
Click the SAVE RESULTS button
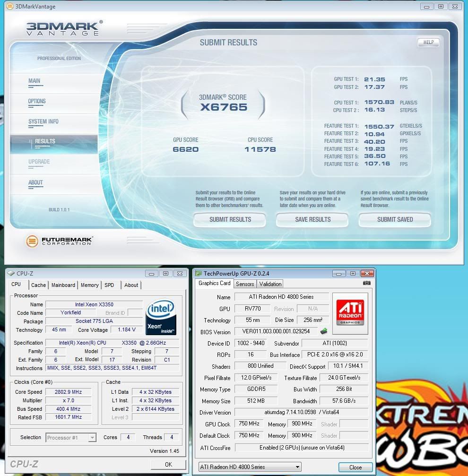[x=312, y=219]
